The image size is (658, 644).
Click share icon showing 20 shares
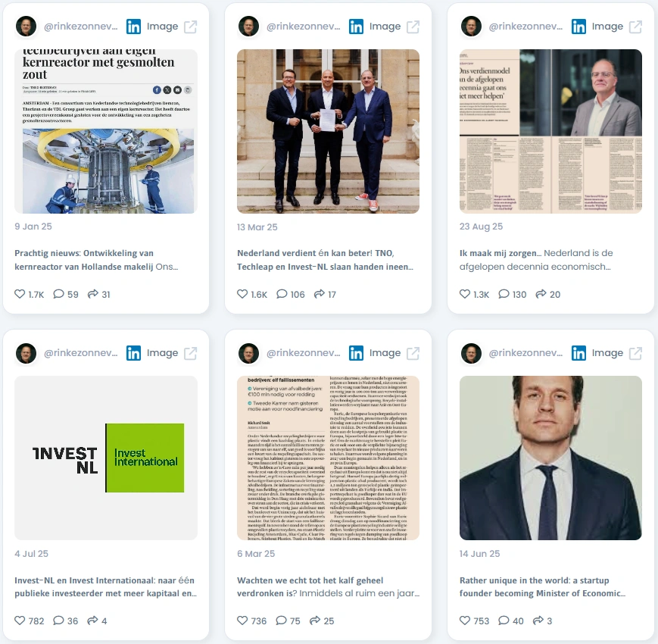pyautogui.click(x=541, y=294)
